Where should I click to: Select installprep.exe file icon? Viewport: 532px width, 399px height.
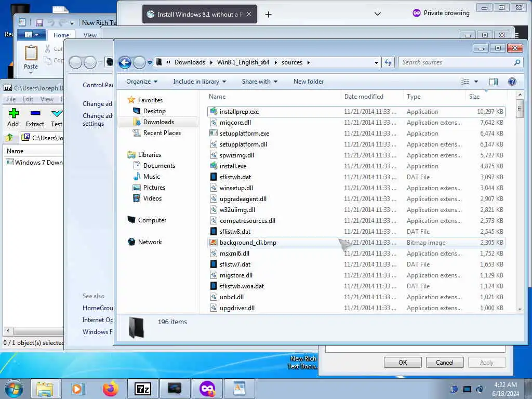214,111
